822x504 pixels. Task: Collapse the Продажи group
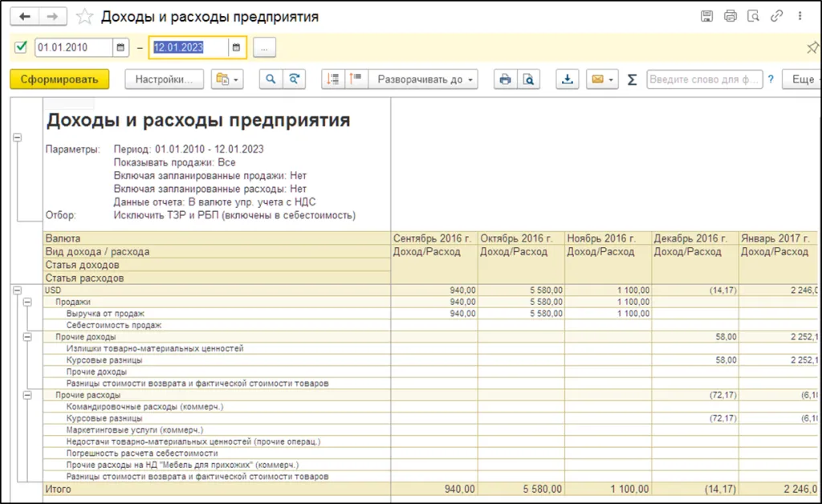click(x=27, y=302)
